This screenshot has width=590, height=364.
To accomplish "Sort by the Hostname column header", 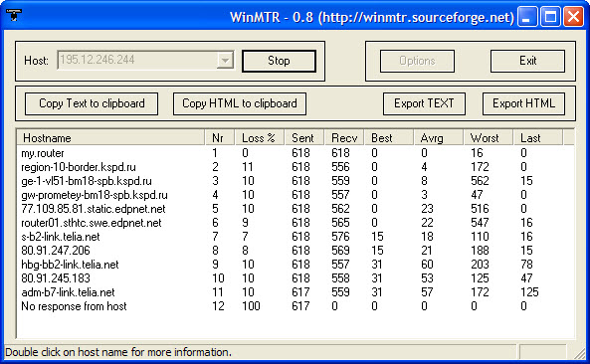I will click(110, 138).
